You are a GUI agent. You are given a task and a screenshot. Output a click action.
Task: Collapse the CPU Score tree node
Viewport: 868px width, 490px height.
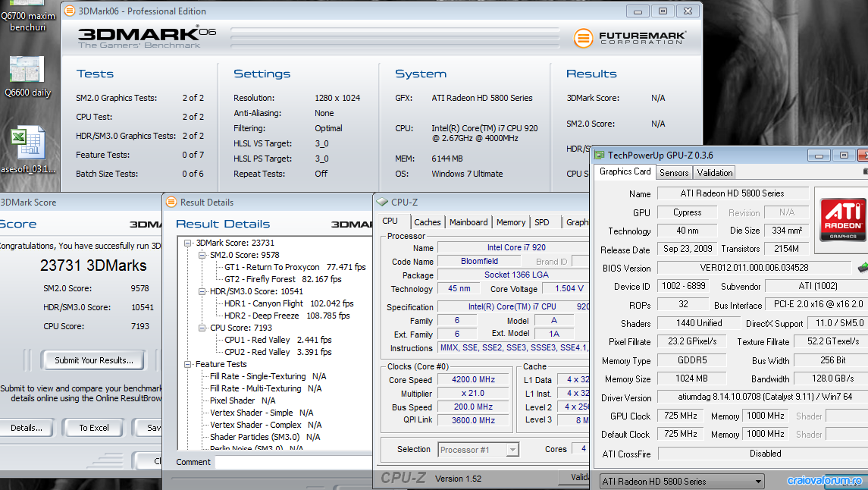coord(202,328)
